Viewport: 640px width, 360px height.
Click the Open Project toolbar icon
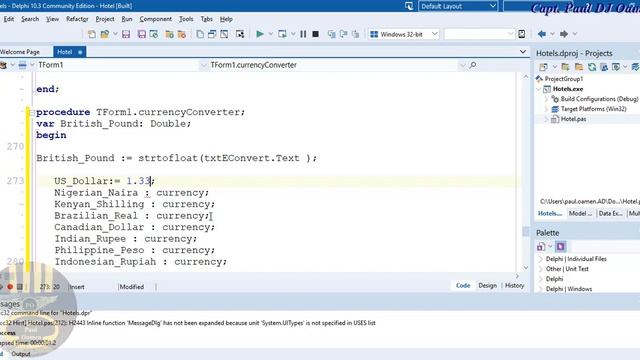point(154,34)
